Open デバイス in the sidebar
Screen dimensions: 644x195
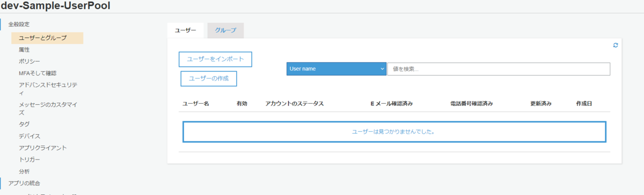point(30,136)
